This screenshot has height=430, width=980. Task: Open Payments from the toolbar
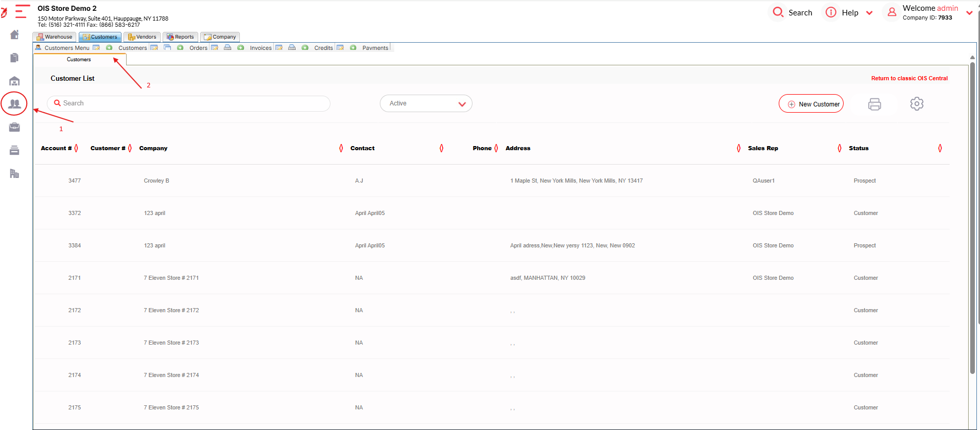[x=375, y=48]
